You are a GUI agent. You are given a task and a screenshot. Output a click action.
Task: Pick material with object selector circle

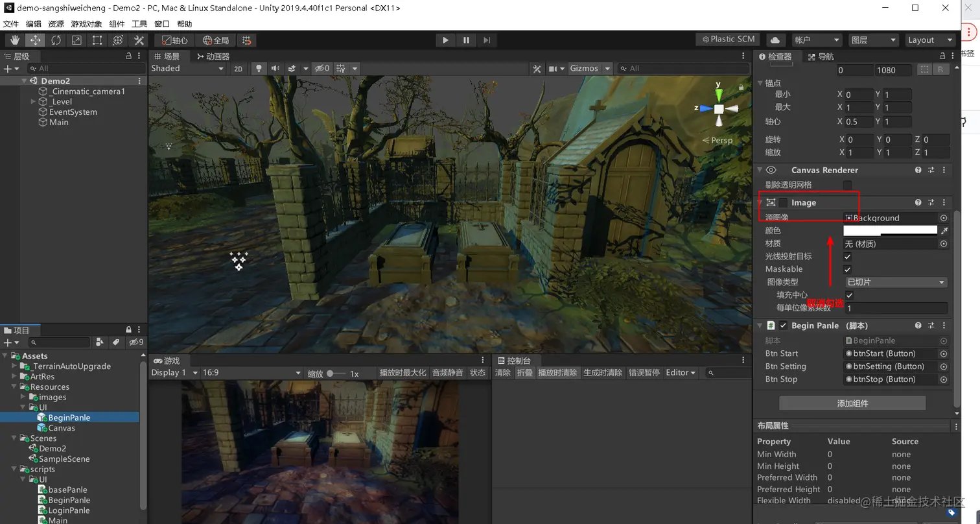[944, 244]
